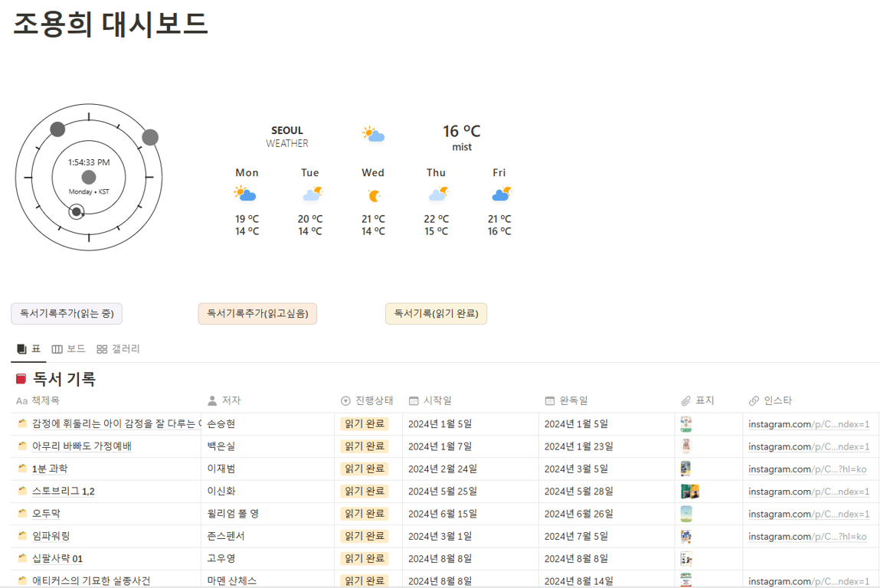Click the cover thumbnail for 십팔사략 01
880x588 pixels.
686,558
